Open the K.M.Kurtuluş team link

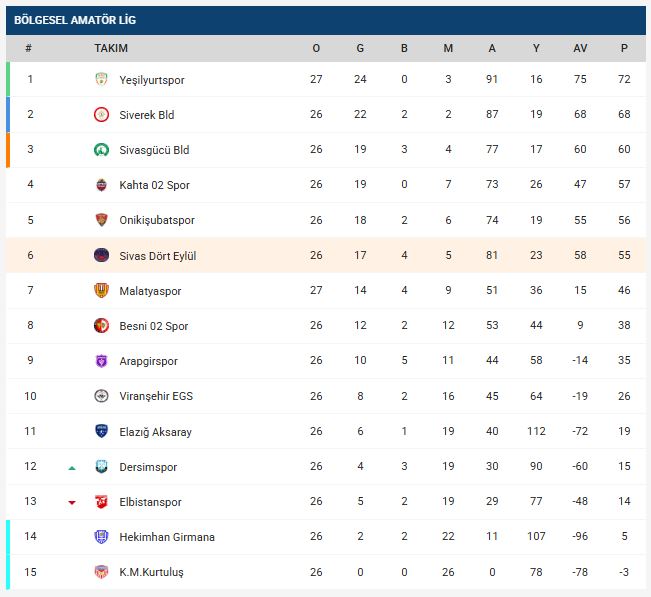[151, 572]
